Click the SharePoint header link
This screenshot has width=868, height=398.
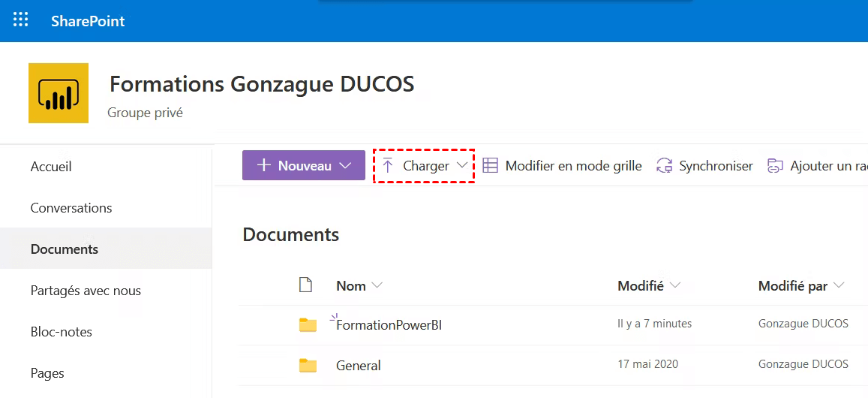(x=88, y=21)
